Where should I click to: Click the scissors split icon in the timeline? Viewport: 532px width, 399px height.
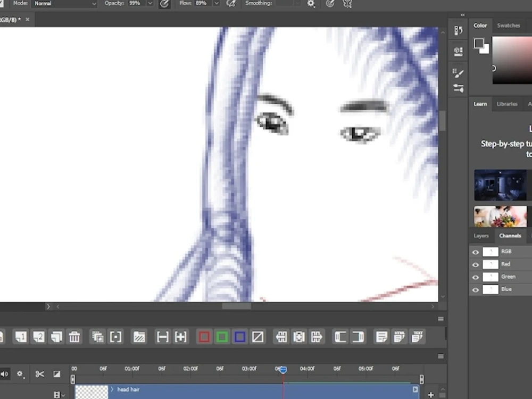click(x=39, y=374)
